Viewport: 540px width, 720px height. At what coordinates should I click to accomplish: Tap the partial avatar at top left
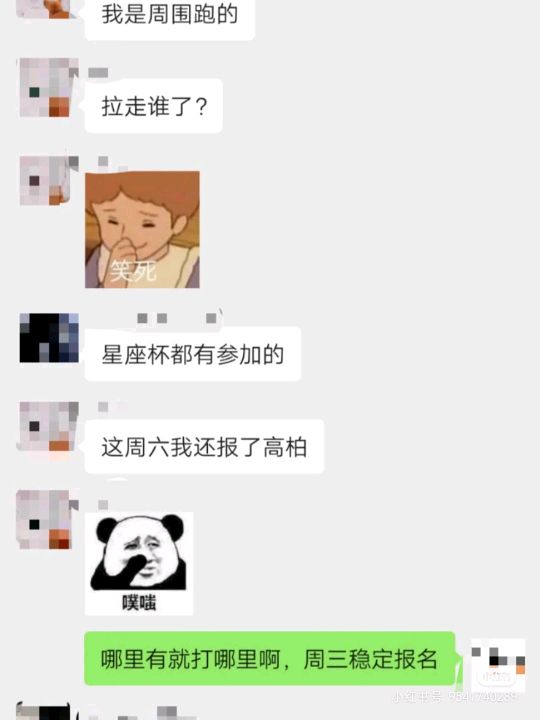46,9
